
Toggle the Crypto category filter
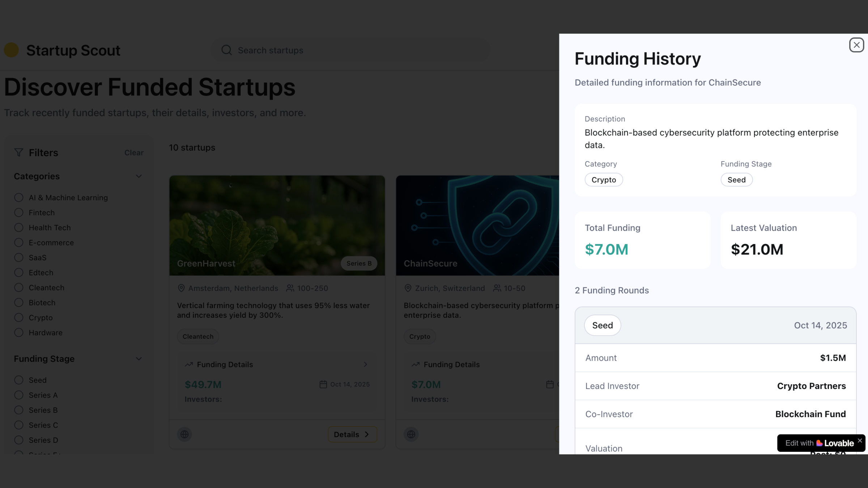(19, 317)
